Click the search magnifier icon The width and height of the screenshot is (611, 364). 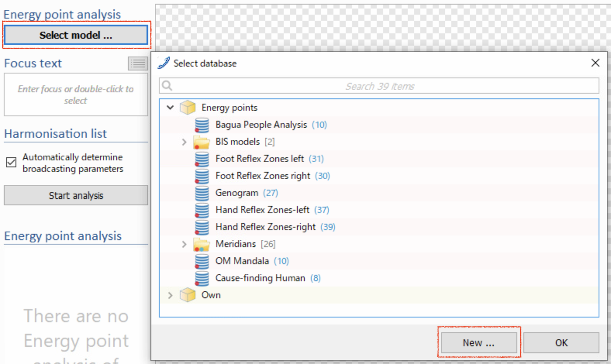[167, 86]
